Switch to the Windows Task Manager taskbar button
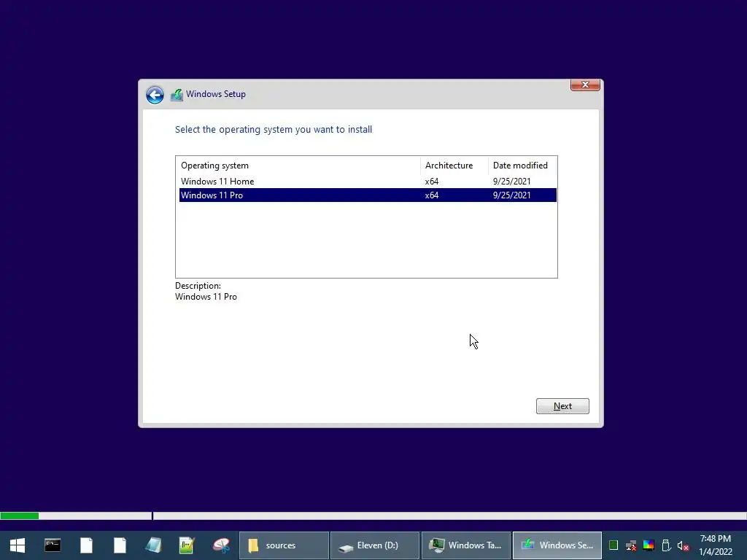 click(466, 545)
